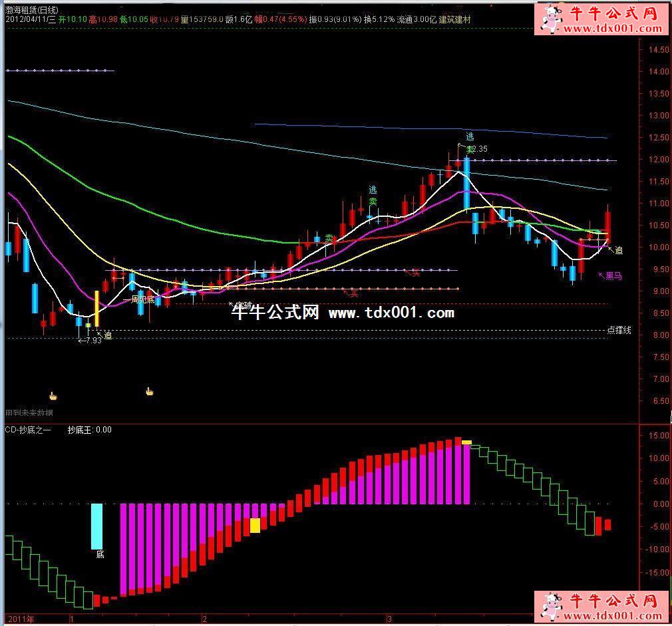
Task: Click the cow logo in top-right corner
Action: (550, 20)
